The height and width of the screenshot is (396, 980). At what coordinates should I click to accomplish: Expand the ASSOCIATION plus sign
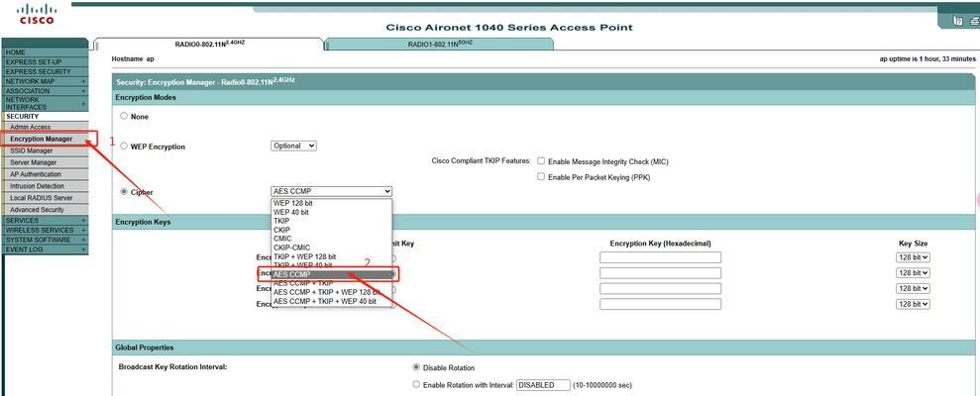coord(83,91)
